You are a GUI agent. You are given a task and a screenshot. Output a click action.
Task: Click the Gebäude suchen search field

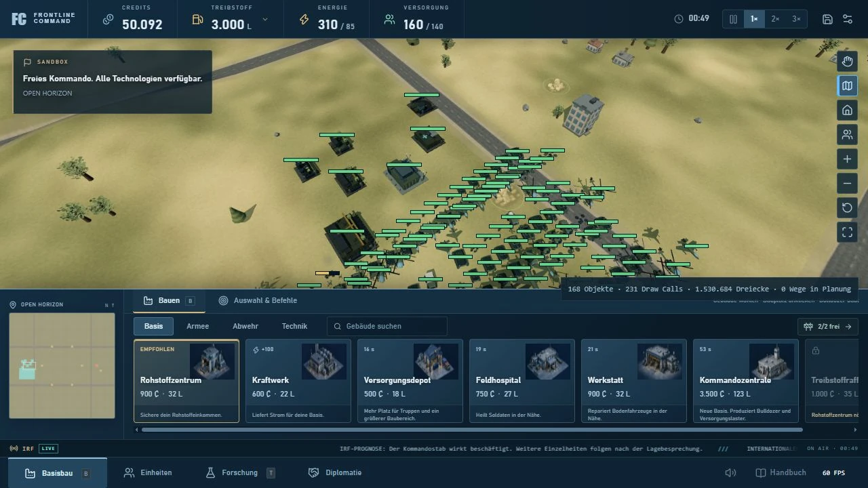(x=387, y=326)
